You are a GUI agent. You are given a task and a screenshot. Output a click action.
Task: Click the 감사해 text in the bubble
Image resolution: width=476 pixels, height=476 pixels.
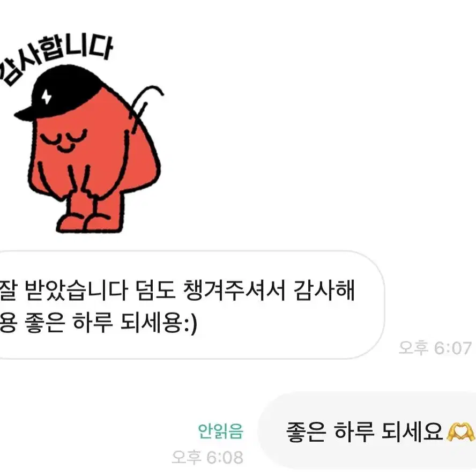pyautogui.click(x=324, y=290)
